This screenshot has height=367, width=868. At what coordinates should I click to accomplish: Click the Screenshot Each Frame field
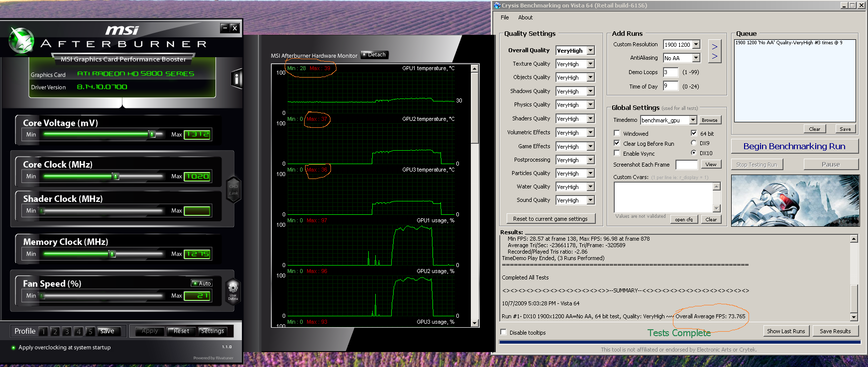[686, 165]
